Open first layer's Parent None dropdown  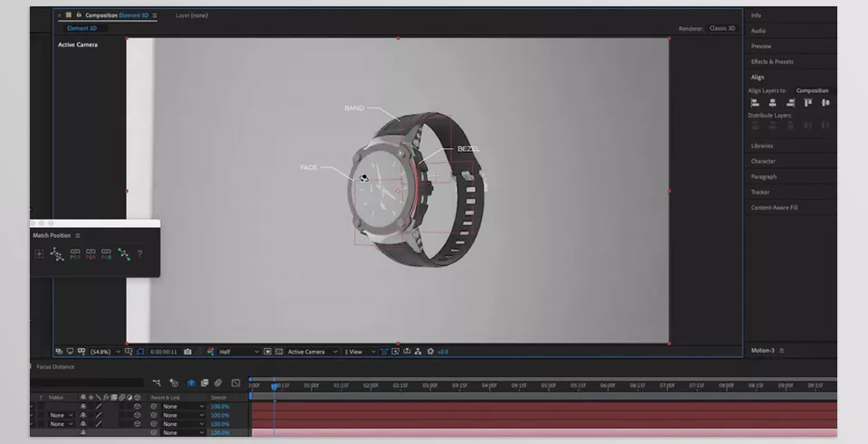pos(184,406)
